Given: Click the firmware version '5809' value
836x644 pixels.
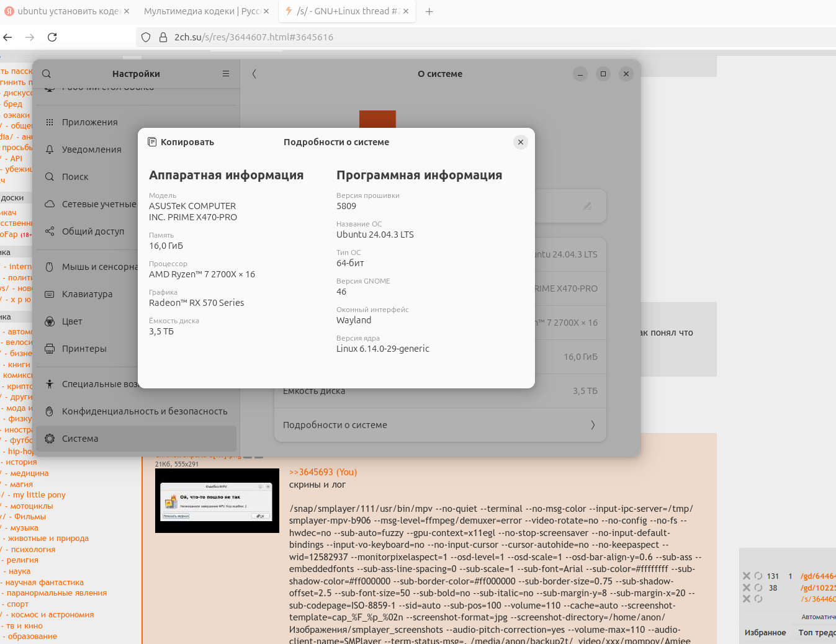Looking at the screenshot, I should [346, 206].
